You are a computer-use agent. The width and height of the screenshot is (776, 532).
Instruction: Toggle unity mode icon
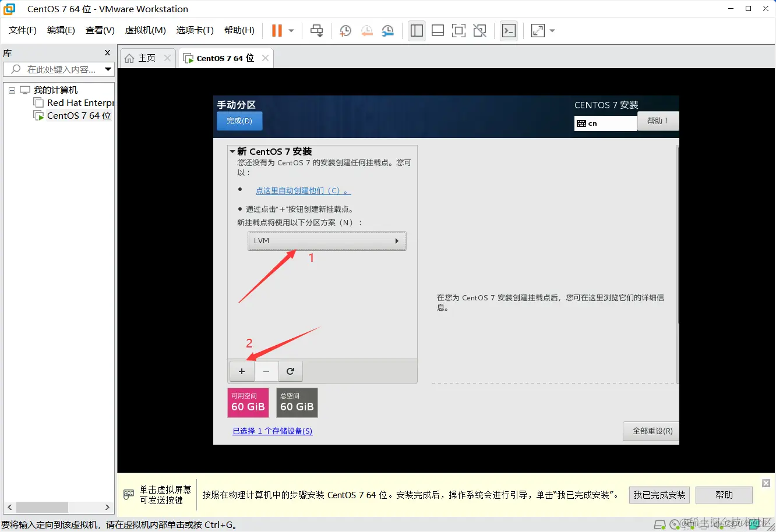tap(480, 31)
